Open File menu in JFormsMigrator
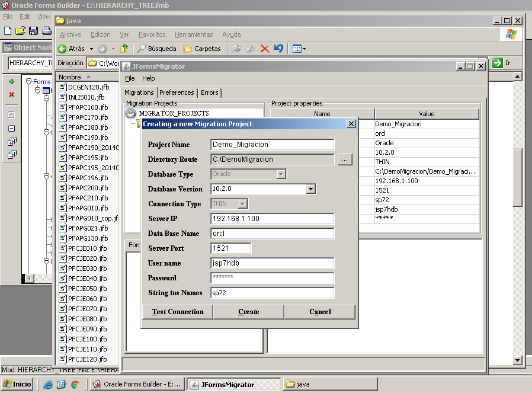This screenshot has height=393, width=532. (130, 78)
